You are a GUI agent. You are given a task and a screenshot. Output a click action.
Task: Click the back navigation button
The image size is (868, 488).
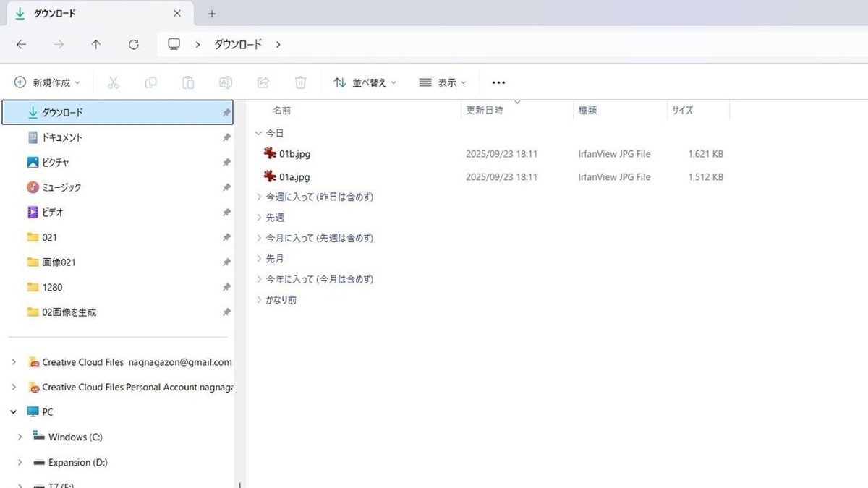coord(21,44)
